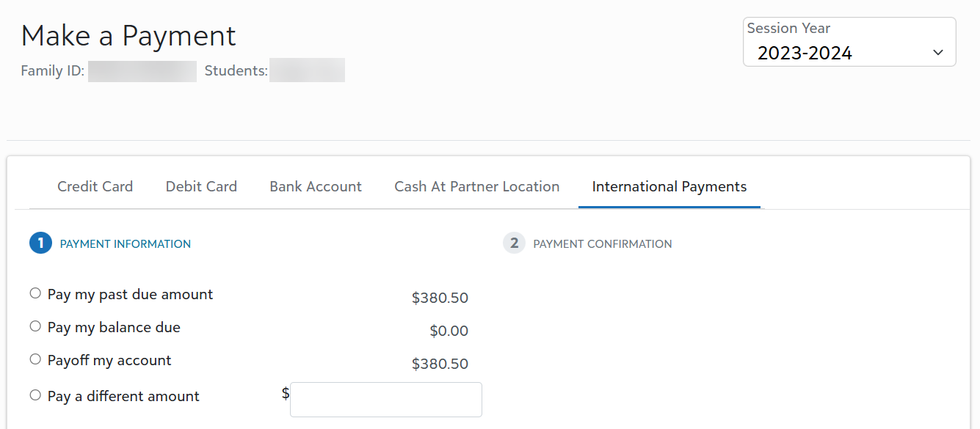Click the Session Year dropdown chevron
This screenshot has width=980, height=429.
[937, 52]
